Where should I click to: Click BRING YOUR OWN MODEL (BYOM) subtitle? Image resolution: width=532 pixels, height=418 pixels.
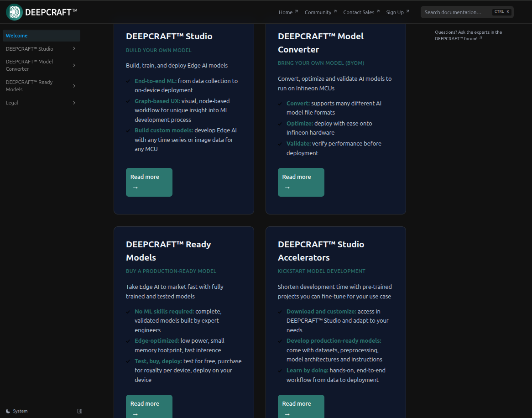(321, 63)
